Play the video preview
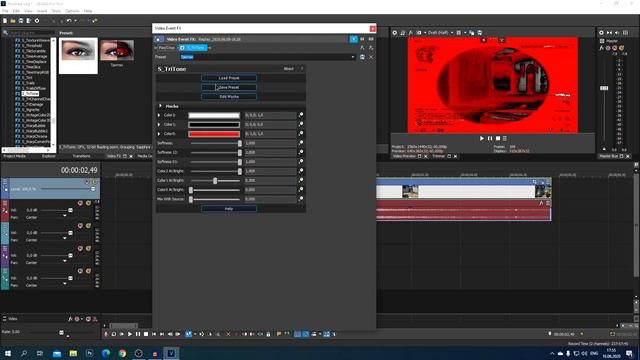The height and width of the screenshot is (360, 640). [482, 139]
